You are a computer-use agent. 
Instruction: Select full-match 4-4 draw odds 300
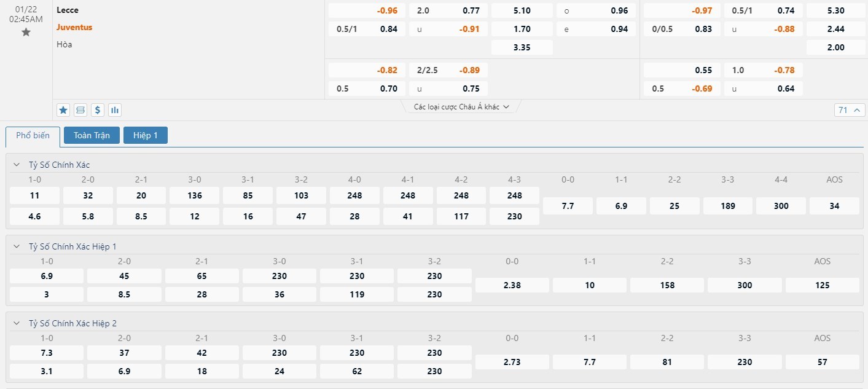(781, 206)
